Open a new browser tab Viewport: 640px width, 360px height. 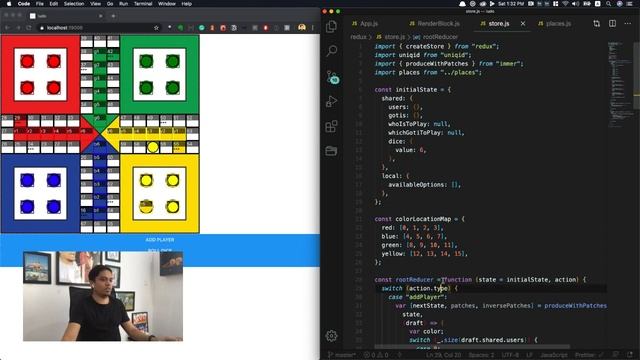pyautogui.click(x=113, y=16)
